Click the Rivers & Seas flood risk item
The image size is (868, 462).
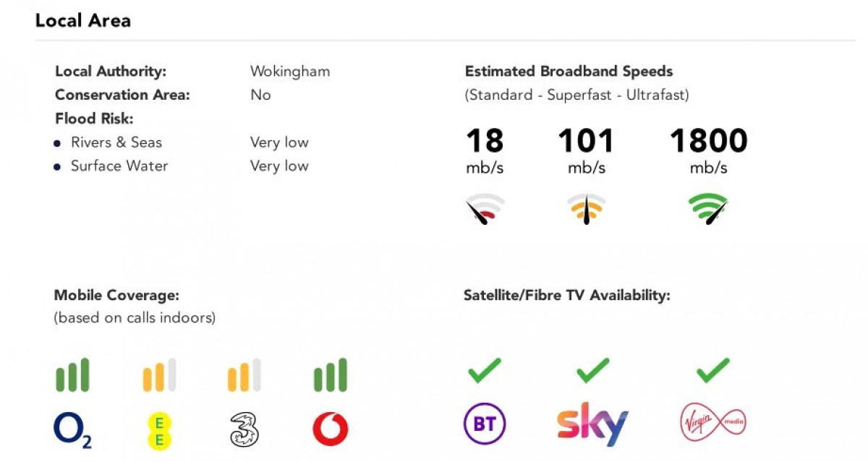pyautogui.click(x=116, y=142)
